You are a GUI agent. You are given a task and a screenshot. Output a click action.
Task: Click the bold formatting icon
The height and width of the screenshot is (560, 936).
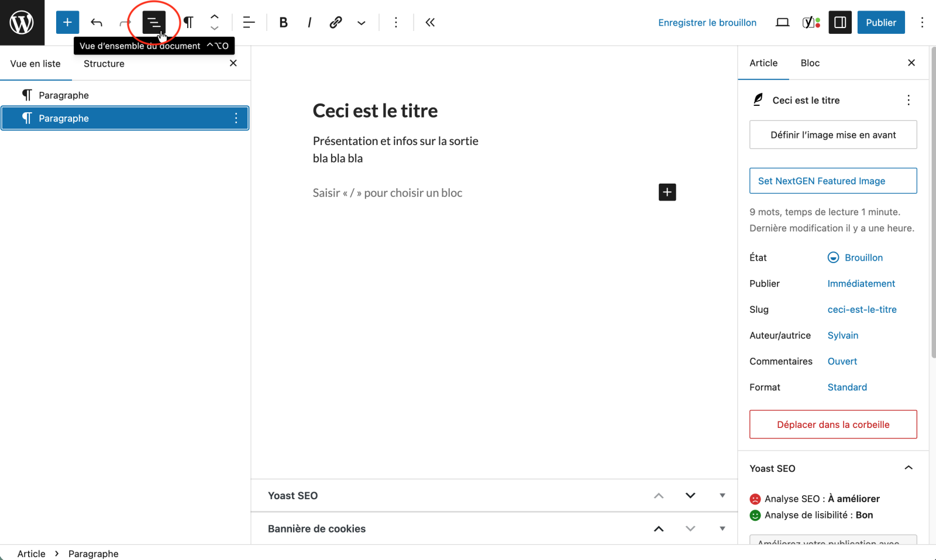[x=283, y=22]
